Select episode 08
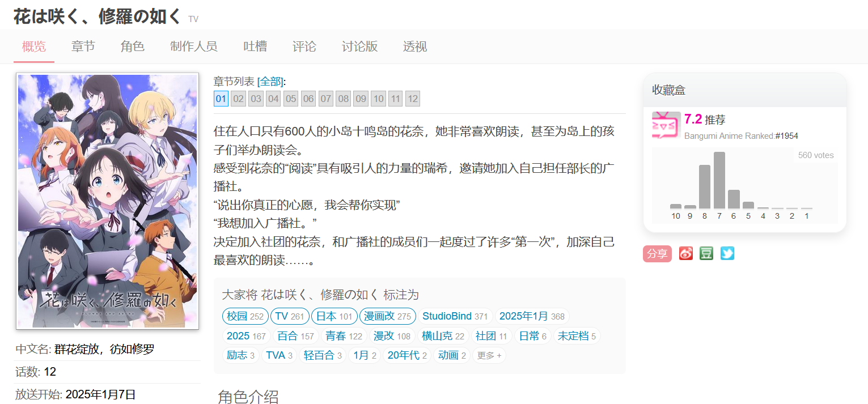Image resolution: width=868 pixels, height=404 pixels. point(344,99)
